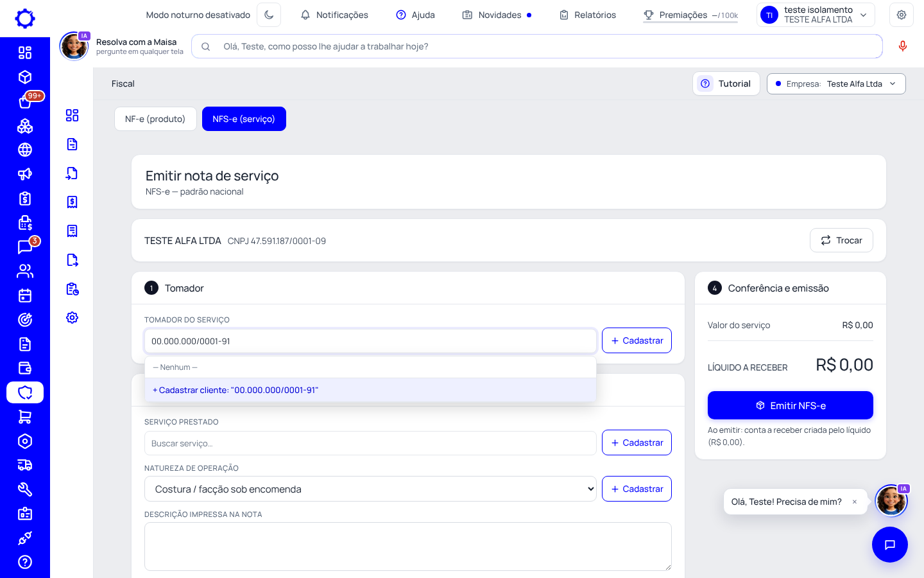Open the blue chat floating button
Image resolution: width=924 pixels, height=578 pixels.
coord(890,545)
